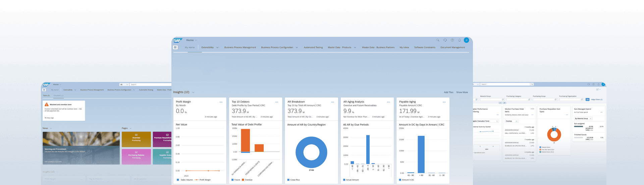Click the pin filter bar icon in right window
Viewport: 644px width, 185px height.
pos(504,103)
